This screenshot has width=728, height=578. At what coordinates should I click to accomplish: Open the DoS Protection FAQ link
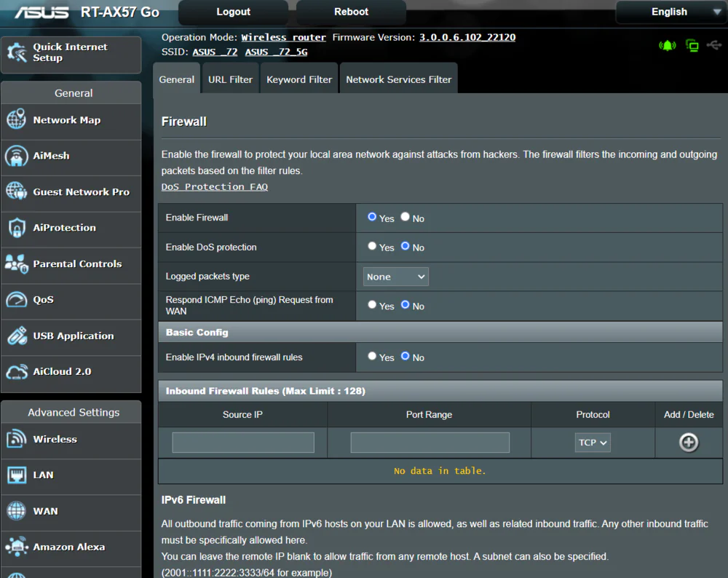(x=215, y=186)
